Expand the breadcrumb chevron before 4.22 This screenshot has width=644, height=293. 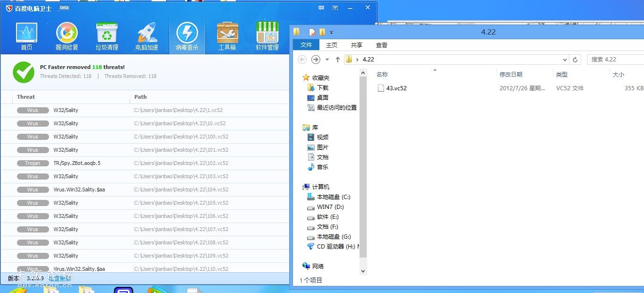(358, 60)
